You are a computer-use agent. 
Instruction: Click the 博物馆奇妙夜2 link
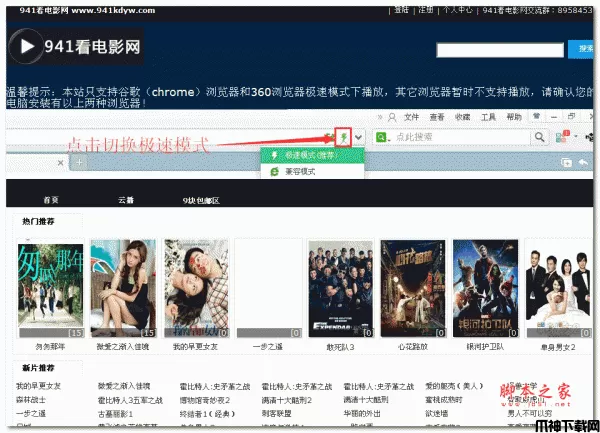tap(205, 400)
